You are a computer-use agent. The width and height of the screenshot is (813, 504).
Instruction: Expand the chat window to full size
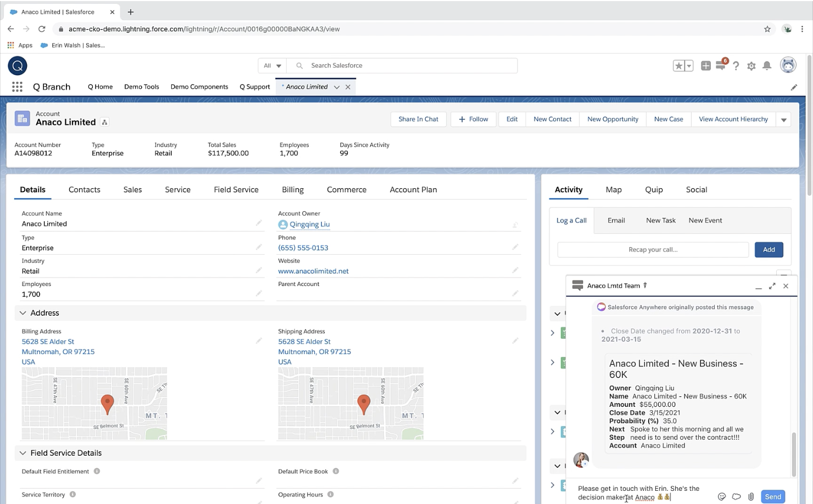772,286
